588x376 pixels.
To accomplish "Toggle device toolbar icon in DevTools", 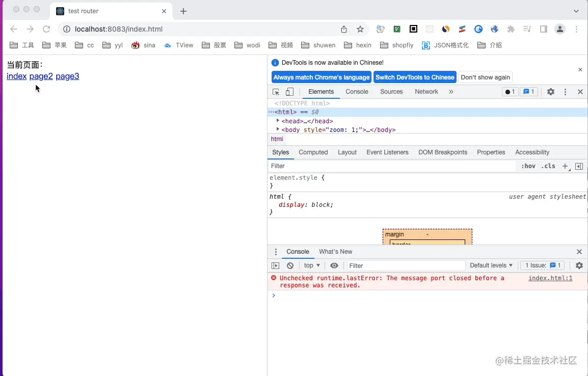I will 289,92.
